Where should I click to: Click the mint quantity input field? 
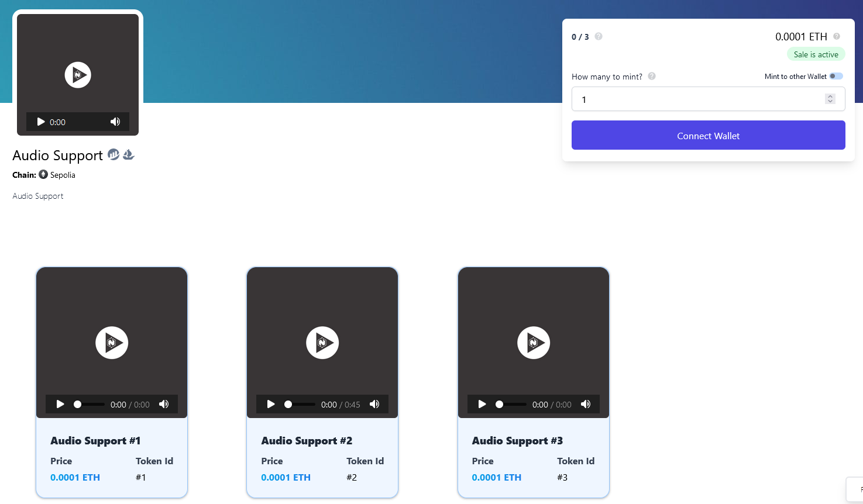[696, 99]
